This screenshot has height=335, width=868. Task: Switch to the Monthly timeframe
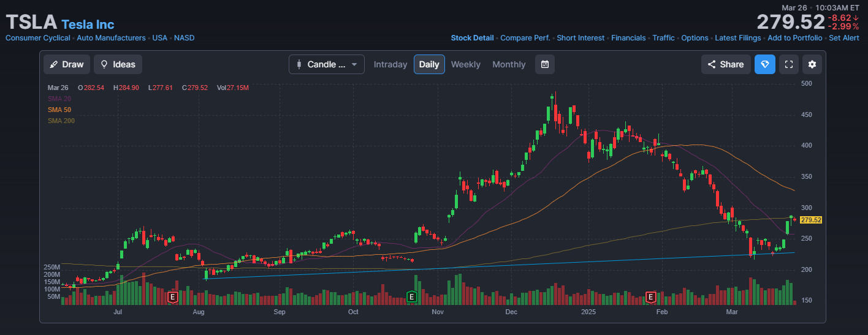click(509, 64)
